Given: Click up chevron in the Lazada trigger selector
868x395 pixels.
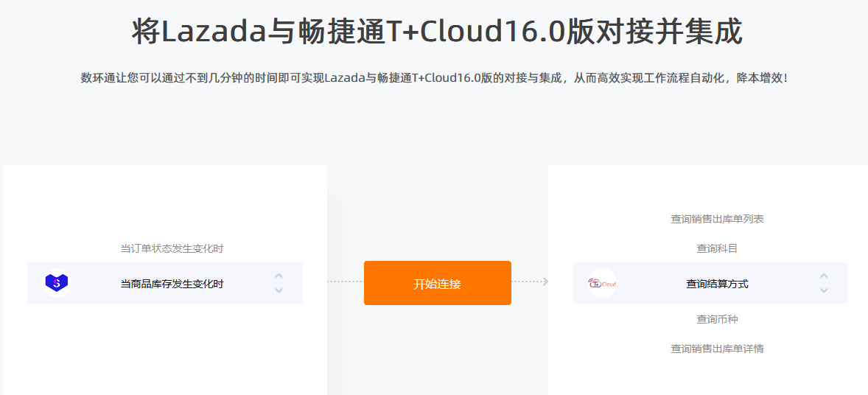Looking at the screenshot, I should (279, 276).
